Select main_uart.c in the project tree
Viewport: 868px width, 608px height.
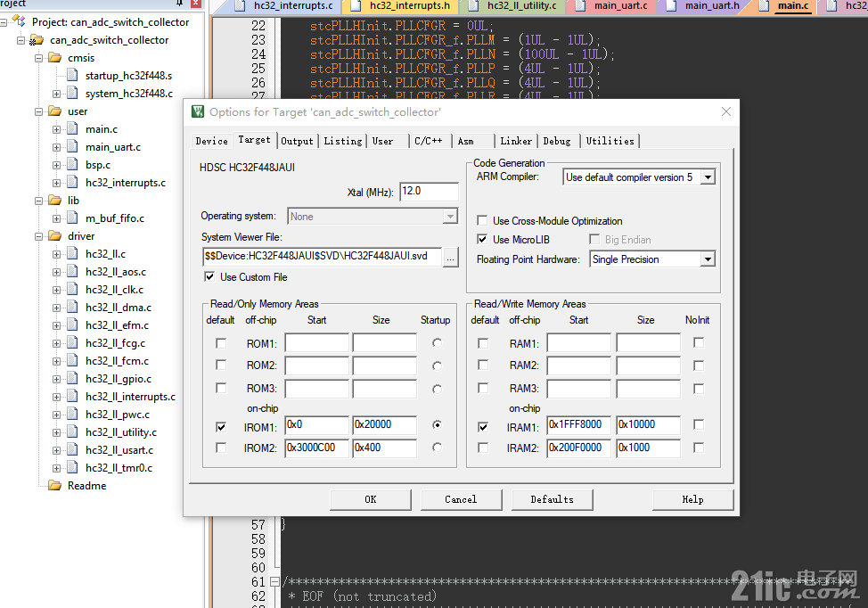(x=113, y=147)
